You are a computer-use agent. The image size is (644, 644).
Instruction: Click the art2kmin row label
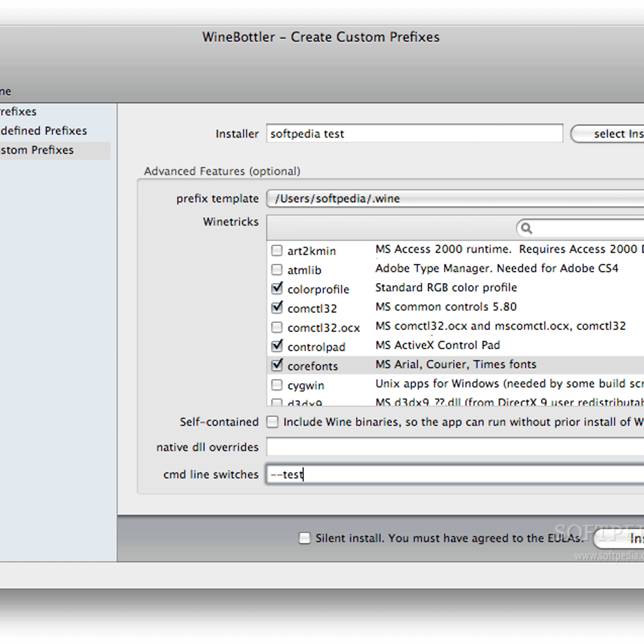[312, 251]
